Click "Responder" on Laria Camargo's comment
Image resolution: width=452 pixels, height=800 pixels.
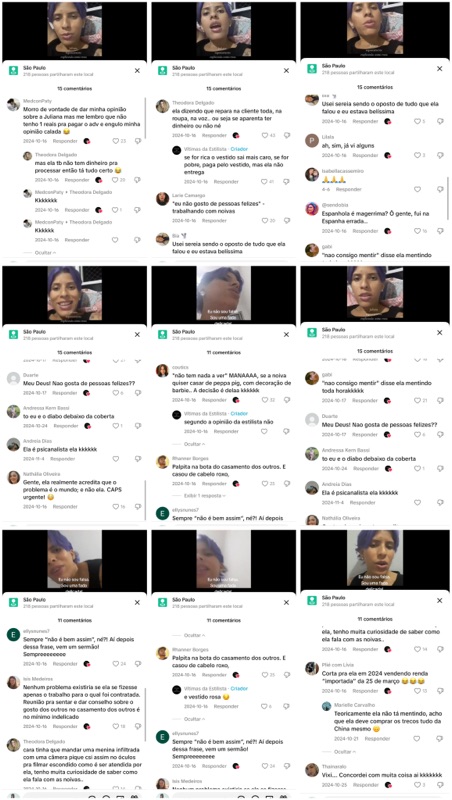[x=214, y=220]
